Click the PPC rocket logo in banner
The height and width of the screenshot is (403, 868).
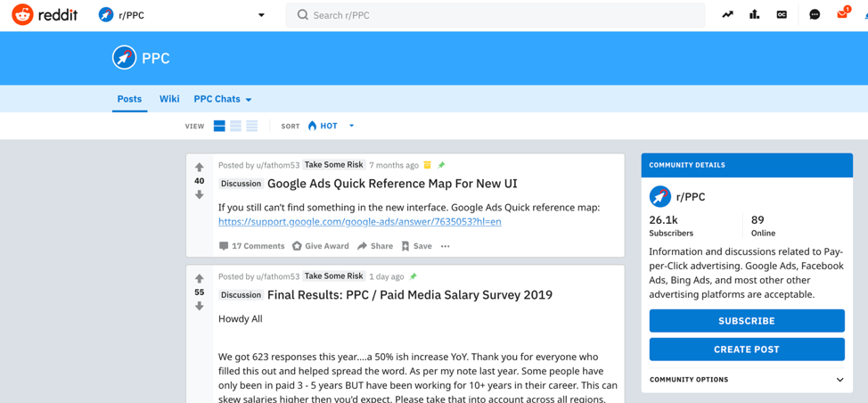124,58
